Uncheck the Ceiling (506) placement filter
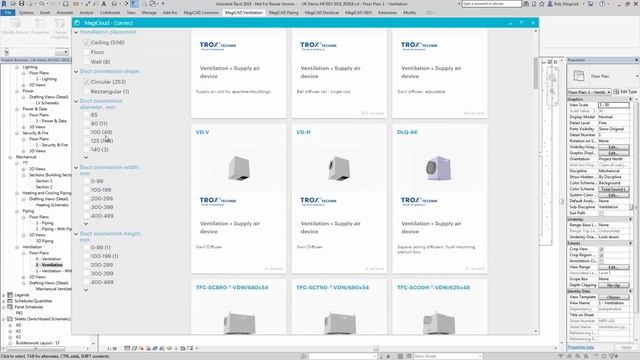 point(87,42)
